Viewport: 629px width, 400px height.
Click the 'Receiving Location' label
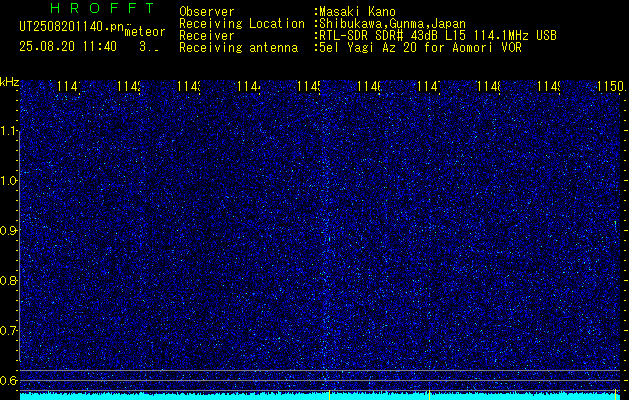tap(242, 24)
